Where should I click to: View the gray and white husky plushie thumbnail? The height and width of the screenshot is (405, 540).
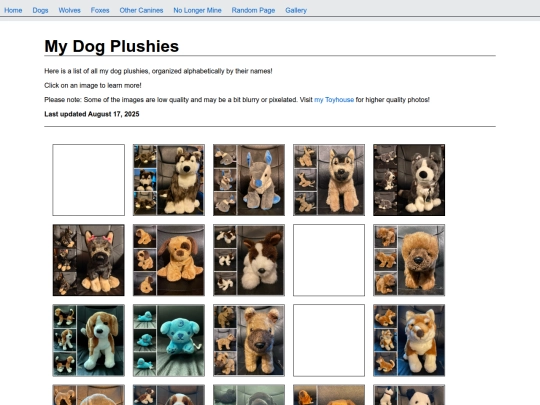tap(409, 180)
